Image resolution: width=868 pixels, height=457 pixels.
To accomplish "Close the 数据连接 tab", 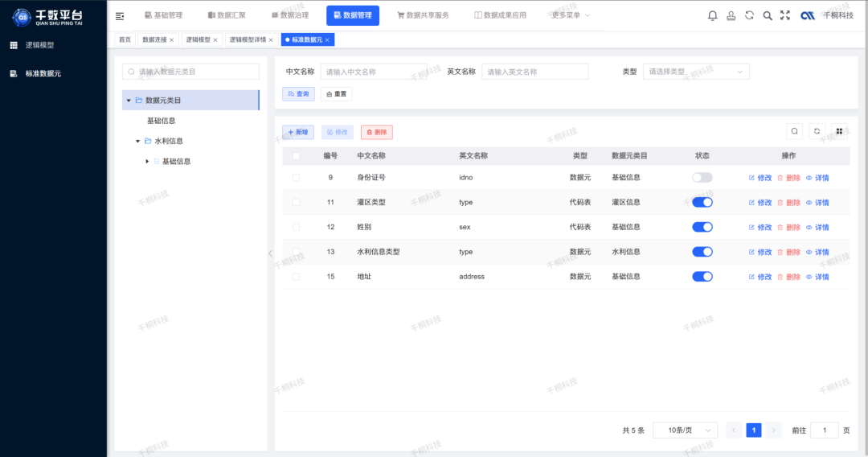I will [x=172, y=40].
